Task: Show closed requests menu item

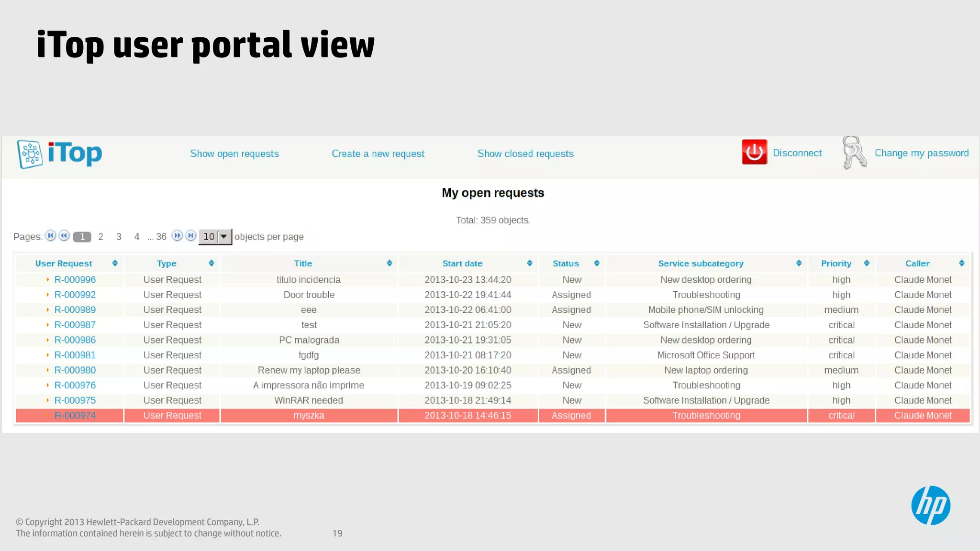Action: coord(525,154)
